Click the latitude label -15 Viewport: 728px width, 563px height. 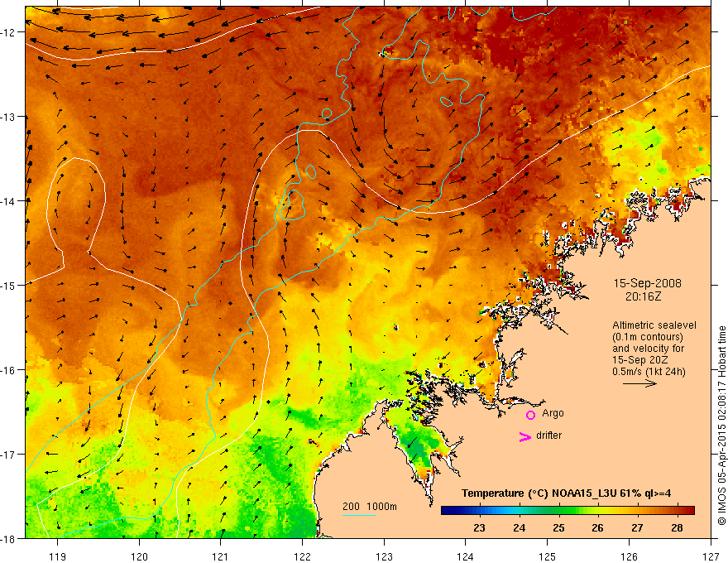pos(9,285)
